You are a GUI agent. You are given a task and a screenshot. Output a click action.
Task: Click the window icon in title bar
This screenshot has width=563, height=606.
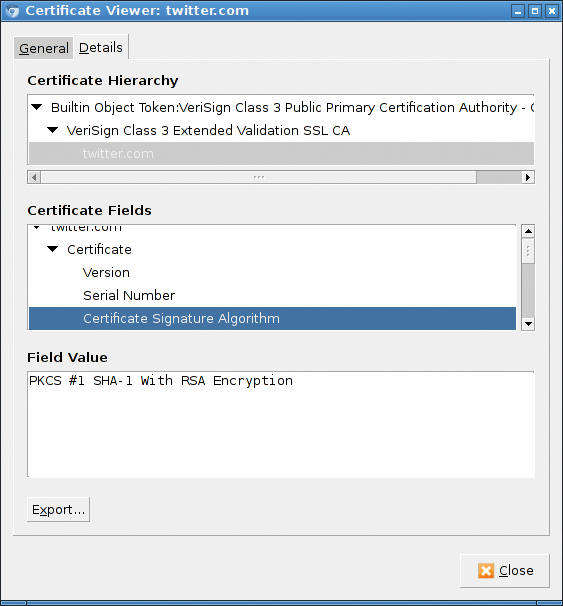(x=12, y=10)
